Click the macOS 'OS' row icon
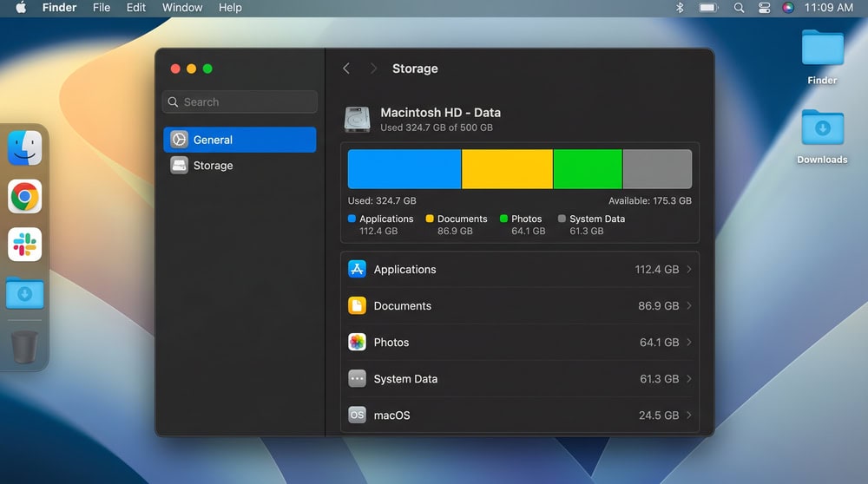Image resolution: width=868 pixels, height=484 pixels. [x=357, y=415]
